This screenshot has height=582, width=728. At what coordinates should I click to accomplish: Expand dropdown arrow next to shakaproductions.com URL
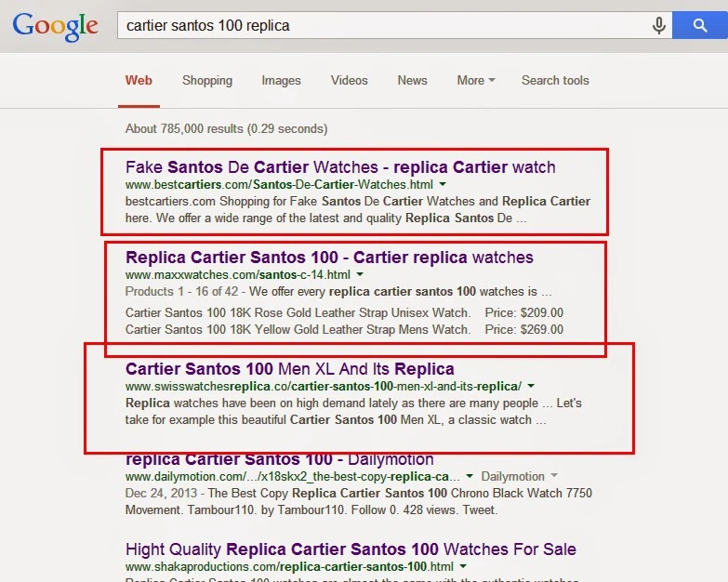(463, 567)
